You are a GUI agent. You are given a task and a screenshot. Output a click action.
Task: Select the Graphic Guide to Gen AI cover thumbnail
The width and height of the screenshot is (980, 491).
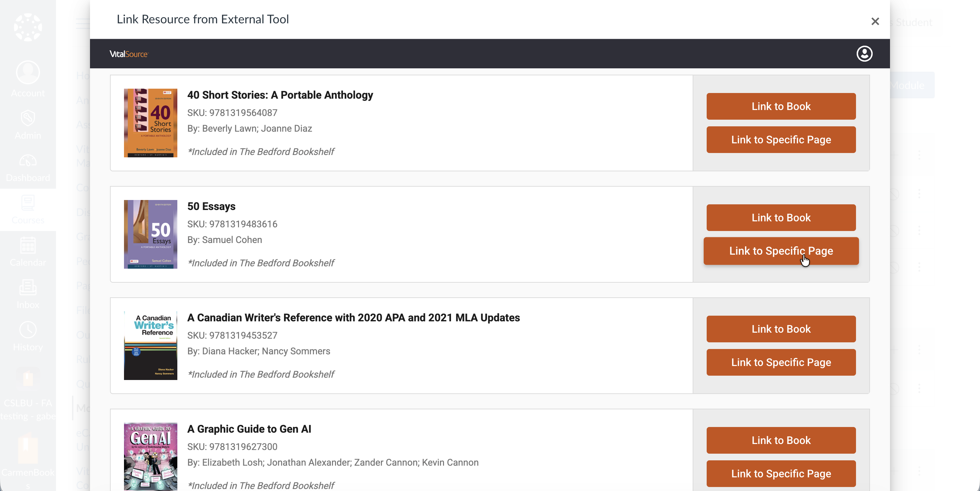[150, 457]
